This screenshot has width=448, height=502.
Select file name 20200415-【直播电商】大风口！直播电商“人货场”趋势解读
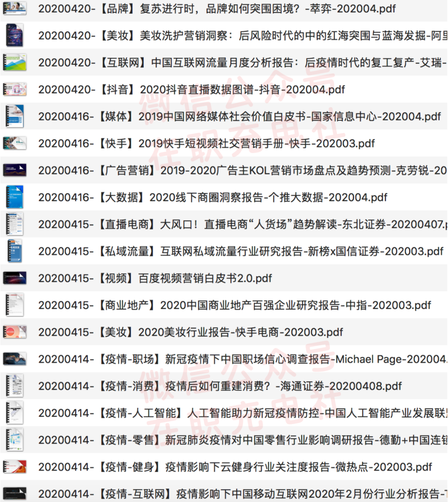pos(243,224)
